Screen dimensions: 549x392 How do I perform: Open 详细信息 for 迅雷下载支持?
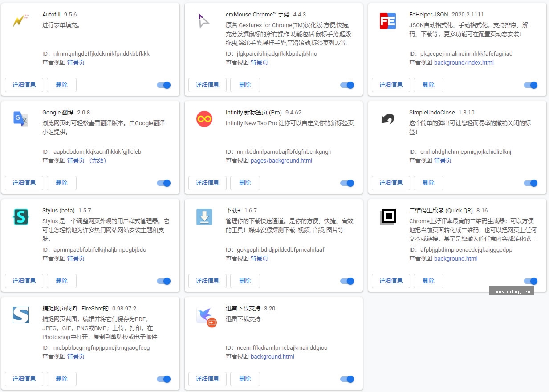(207, 379)
